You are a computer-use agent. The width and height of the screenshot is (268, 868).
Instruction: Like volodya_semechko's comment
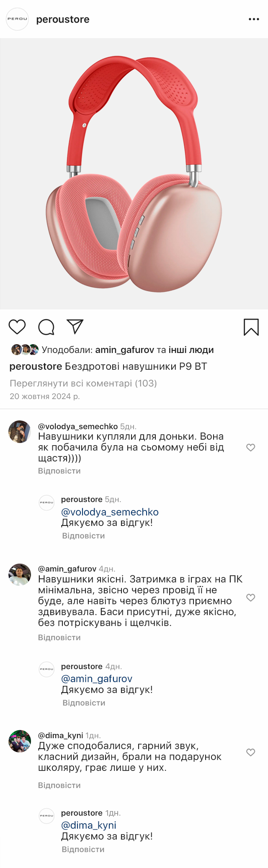tap(250, 447)
